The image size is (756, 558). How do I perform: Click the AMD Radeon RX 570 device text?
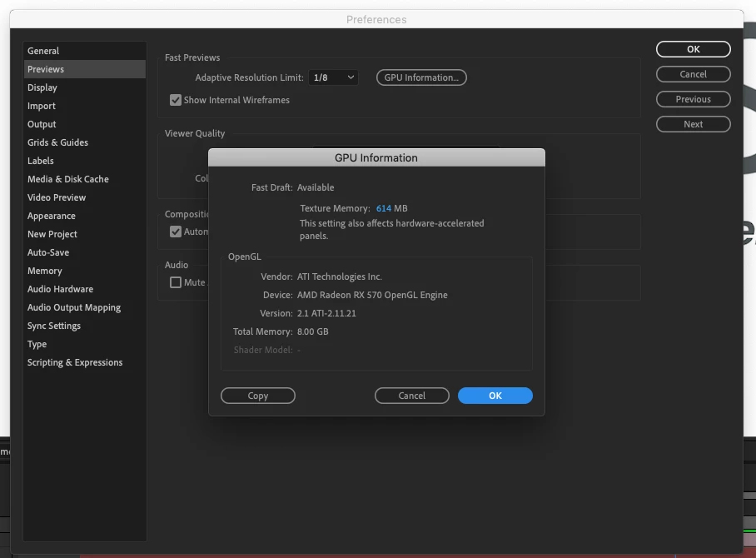coord(372,295)
